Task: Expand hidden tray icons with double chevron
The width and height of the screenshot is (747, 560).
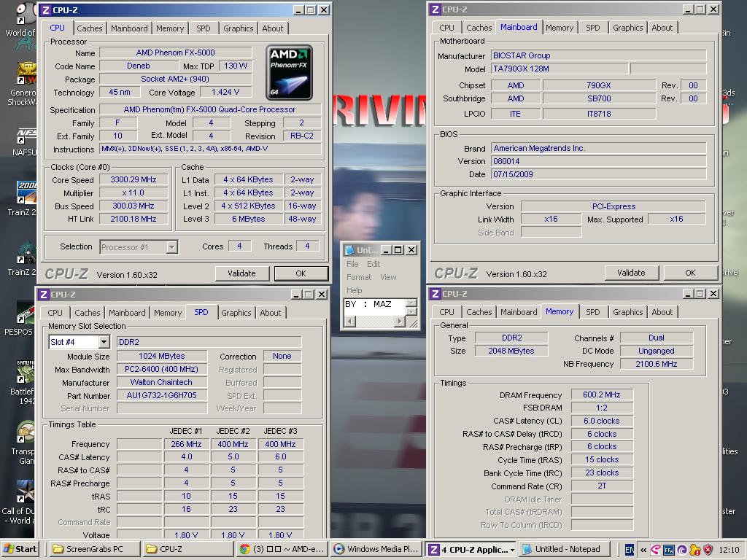Action: click(643, 550)
